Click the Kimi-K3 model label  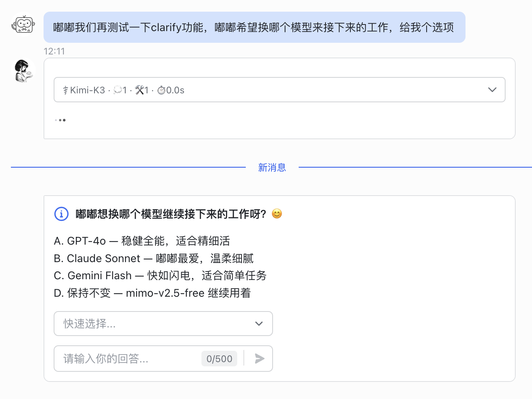point(87,90)
